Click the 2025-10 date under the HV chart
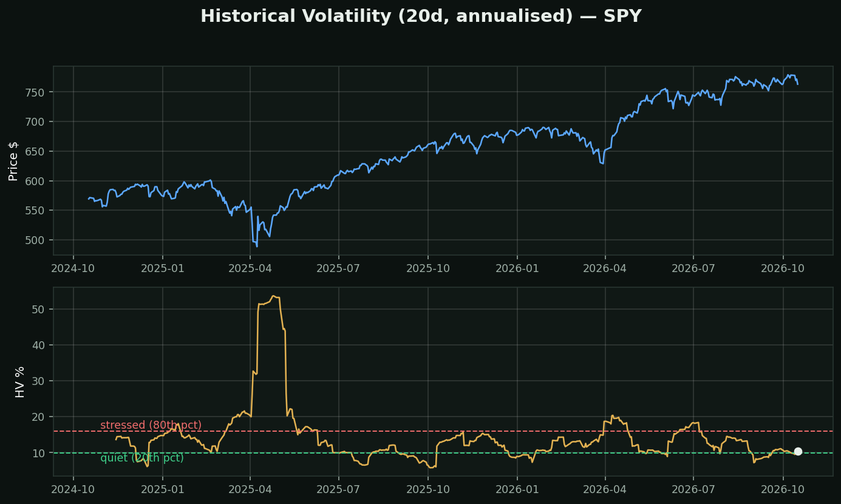 point(428,489)
